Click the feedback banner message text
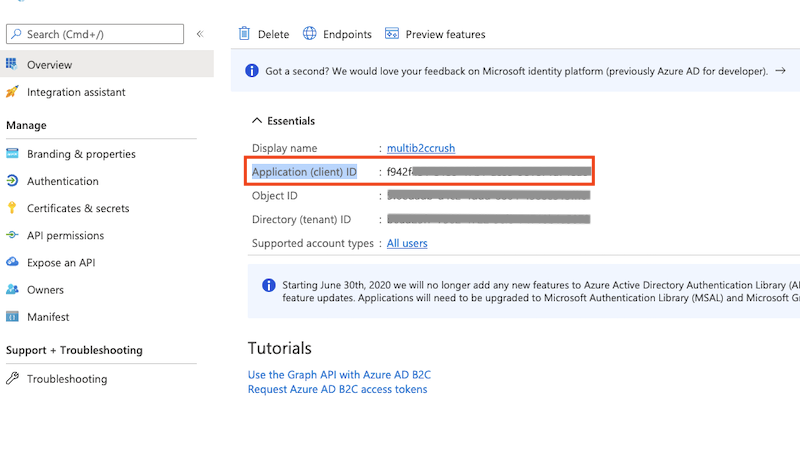This screenshot has width=800, height=449. coord(516,71)
